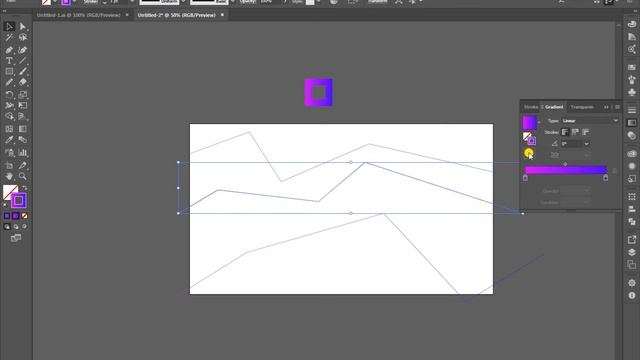
Task: Select the Hand tool
Action: (x=9, y=176)
